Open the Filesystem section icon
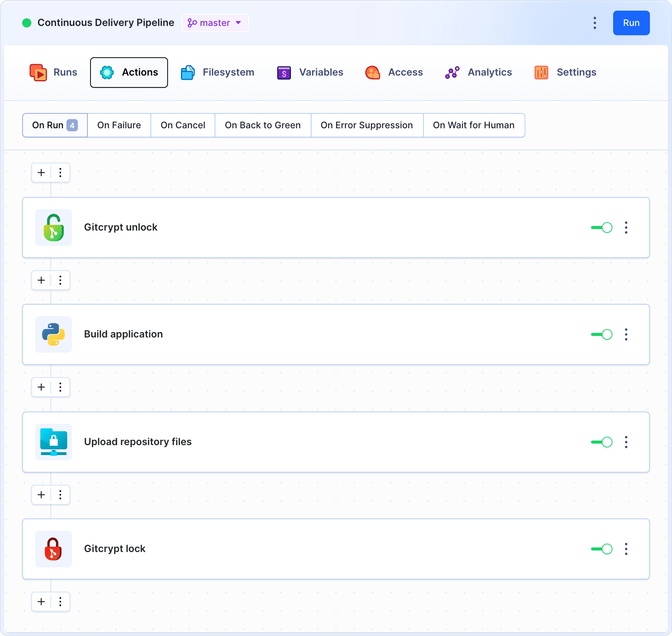This screenshot has width=672, height=636. tap(187, 72)
